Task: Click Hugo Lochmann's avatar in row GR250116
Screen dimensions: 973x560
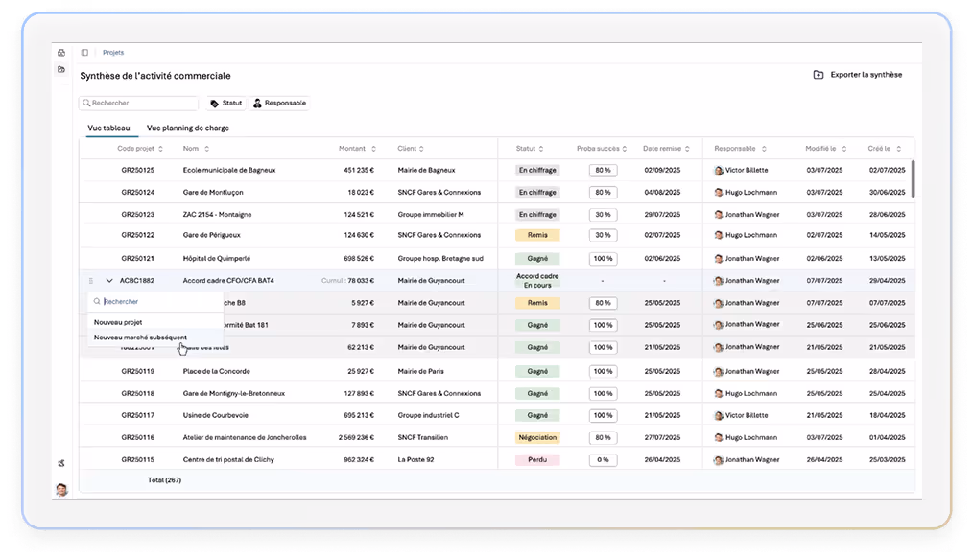Action: (719, 438)
